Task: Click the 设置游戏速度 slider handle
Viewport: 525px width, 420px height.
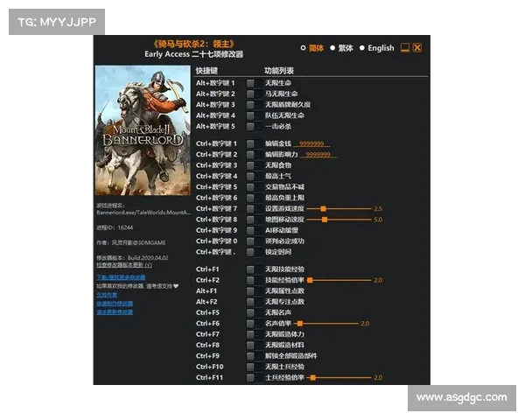Action: (x=323, y=208)
